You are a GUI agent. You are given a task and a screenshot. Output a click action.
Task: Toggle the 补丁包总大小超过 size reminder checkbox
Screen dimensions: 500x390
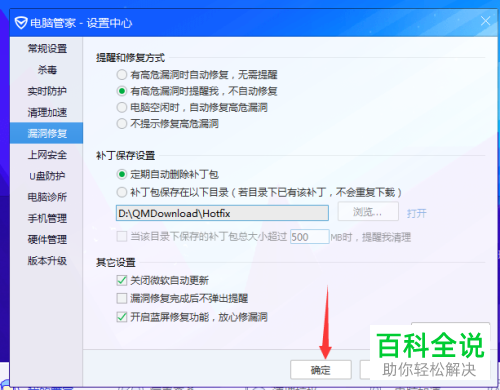[x=122, y=237]
